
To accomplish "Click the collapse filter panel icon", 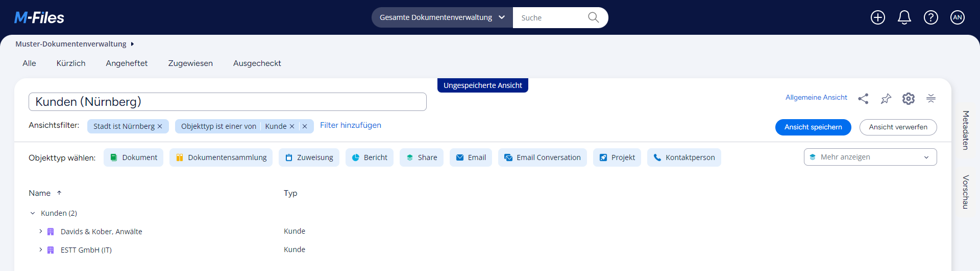I will pos(930,99).
